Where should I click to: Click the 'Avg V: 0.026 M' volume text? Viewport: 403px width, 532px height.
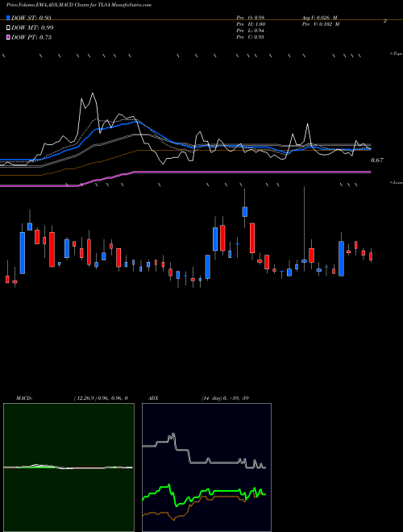pos(320,17)
